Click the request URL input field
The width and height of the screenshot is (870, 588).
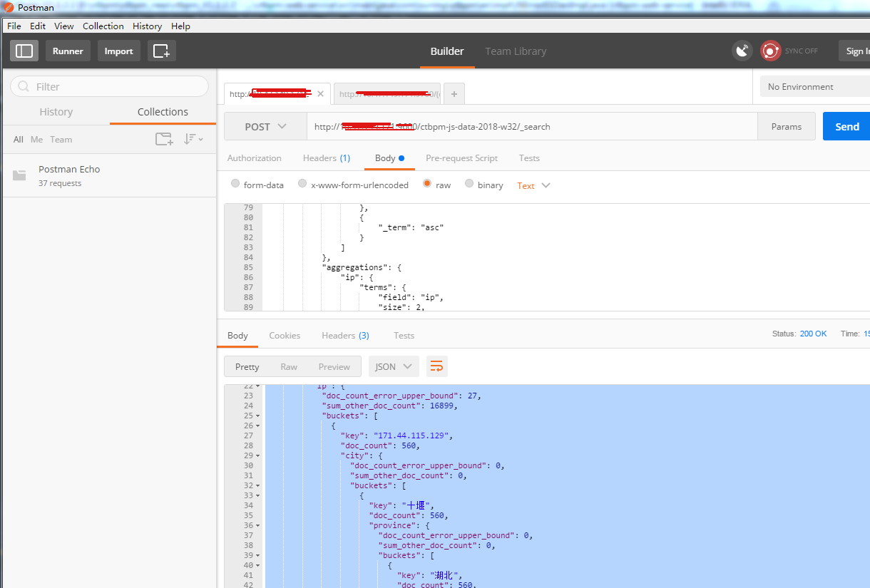532,126
